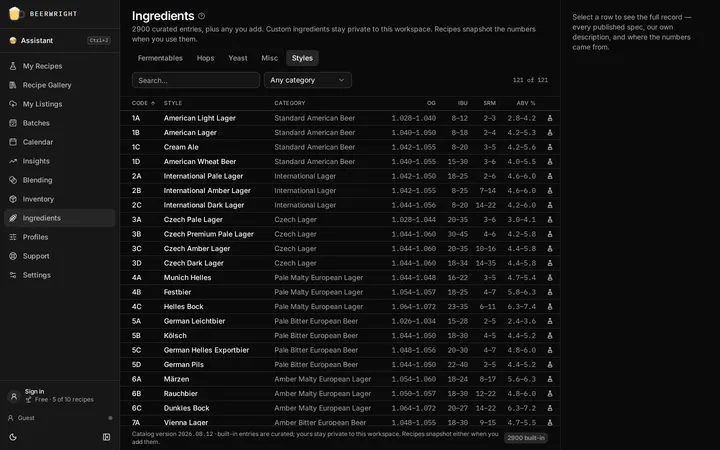
Task: Switch to the Misc tab
Action: (x=270, y=58)
